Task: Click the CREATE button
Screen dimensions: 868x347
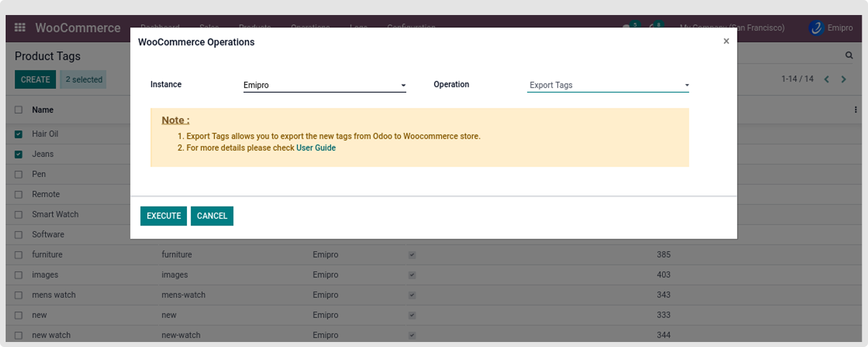Action: point(35,80)
